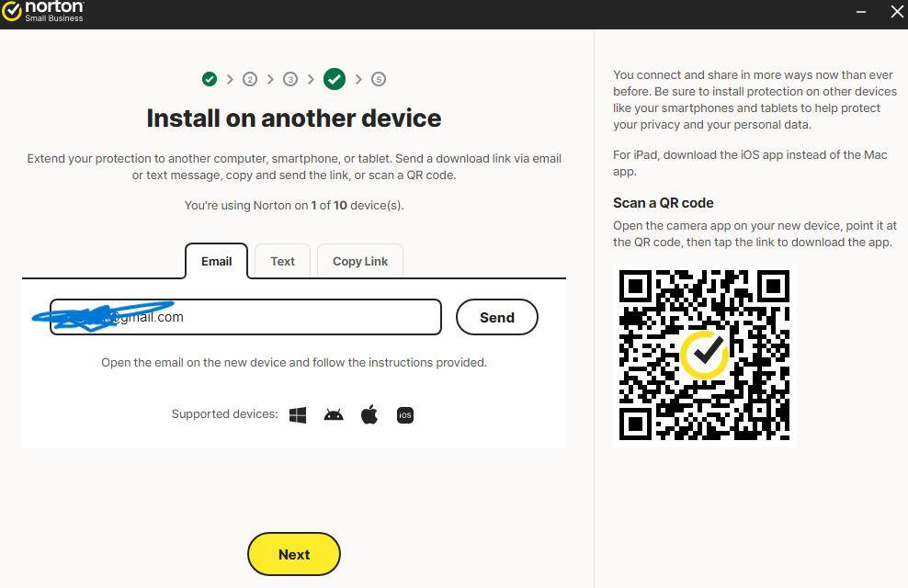Viewport: 908px width, 588px height.
Task: Close the Norton setup window
Action: [x=897, y=11]
